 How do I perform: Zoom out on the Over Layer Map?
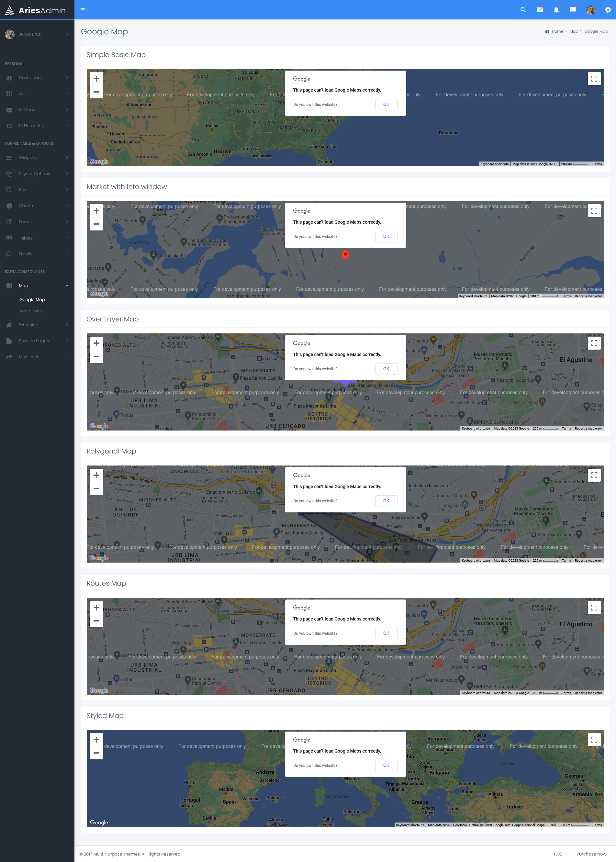pyautogui.click(x=96, y=356)
